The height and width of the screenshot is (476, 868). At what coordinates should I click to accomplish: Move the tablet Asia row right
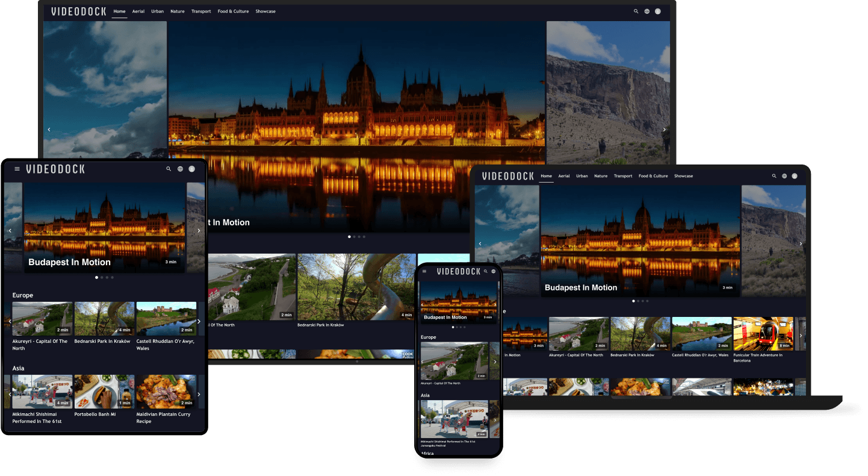[x=199, y=395]
